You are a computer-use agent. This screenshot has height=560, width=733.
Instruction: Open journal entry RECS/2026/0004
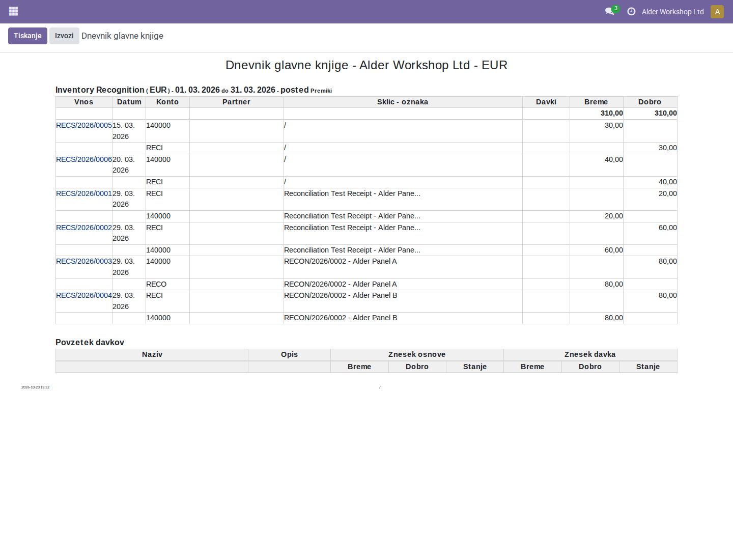(x=84, y=295)
